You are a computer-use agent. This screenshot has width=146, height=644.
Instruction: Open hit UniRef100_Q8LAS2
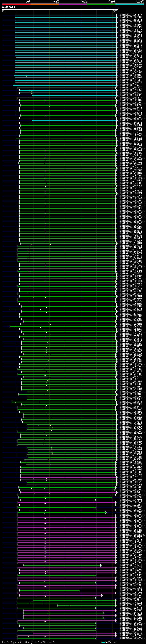(x=131, y=50)
